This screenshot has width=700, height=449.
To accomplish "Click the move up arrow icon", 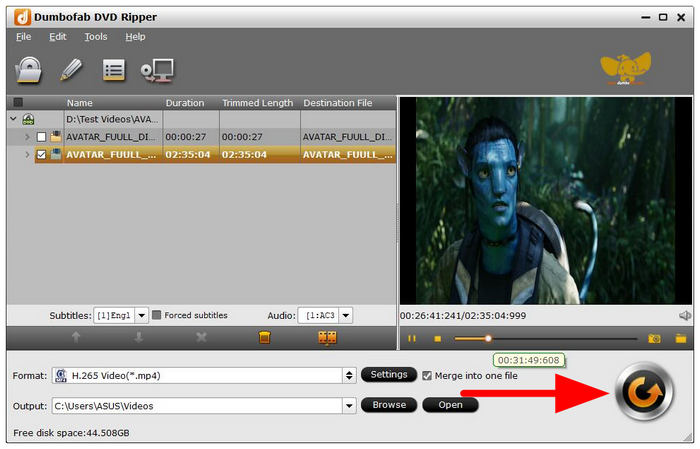I will click(76, 337).
